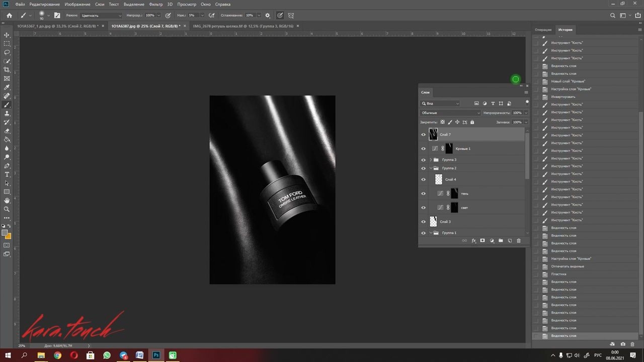Add a layer mask in Layers panel
Viewport: 644px width, 362px height.
[x=482, y=241]
